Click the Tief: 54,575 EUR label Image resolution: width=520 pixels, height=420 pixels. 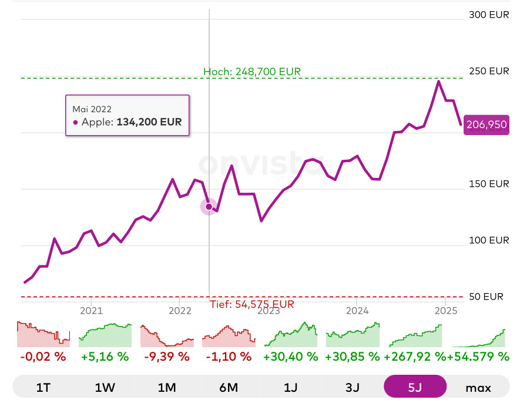pyautogui.click(x=251, y=304)
